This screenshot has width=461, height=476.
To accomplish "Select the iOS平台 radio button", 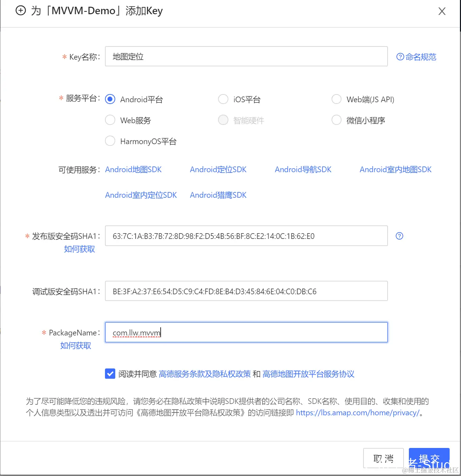I will 223,99.
